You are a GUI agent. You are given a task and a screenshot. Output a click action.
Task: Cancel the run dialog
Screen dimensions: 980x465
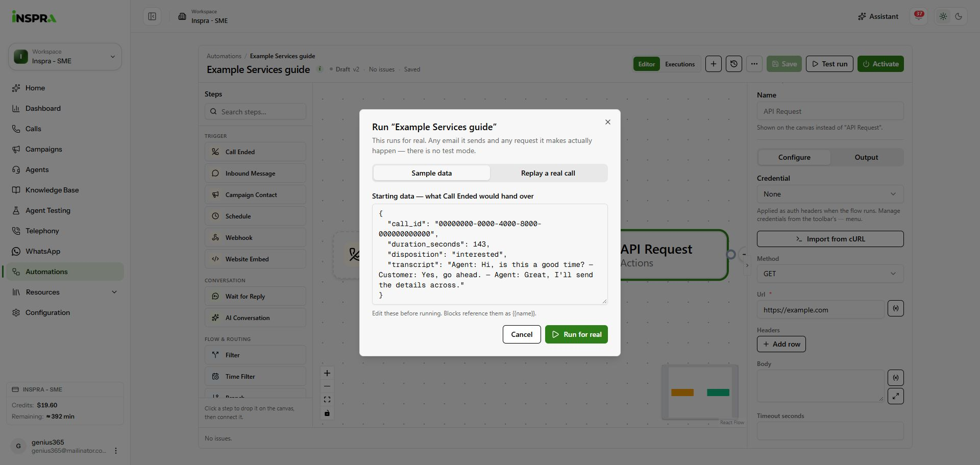(522, 334)
